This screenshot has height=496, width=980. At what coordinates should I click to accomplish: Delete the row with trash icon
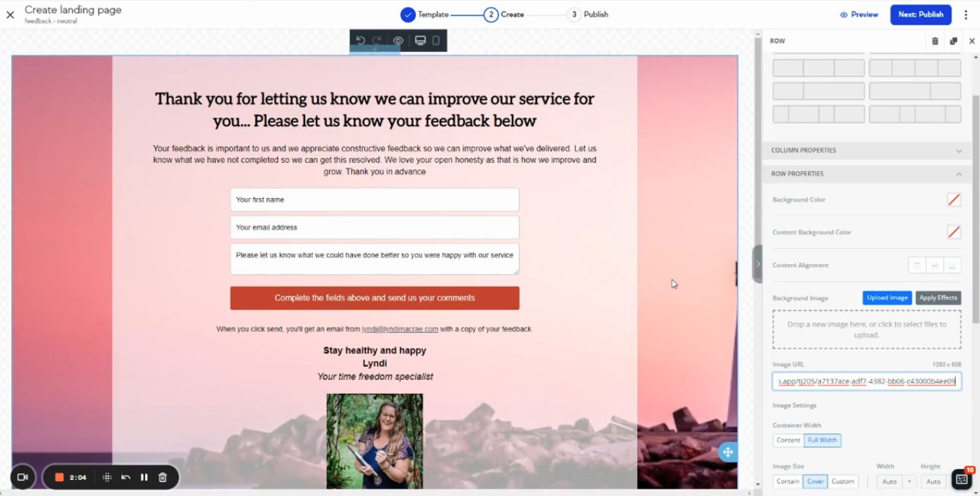[935, 41]
